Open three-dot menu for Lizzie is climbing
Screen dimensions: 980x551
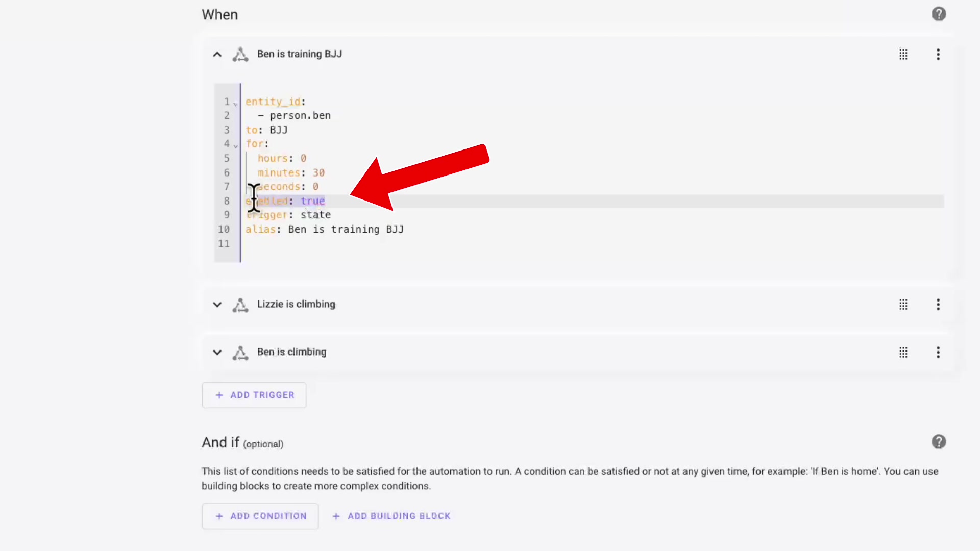[x=938, y=305]
